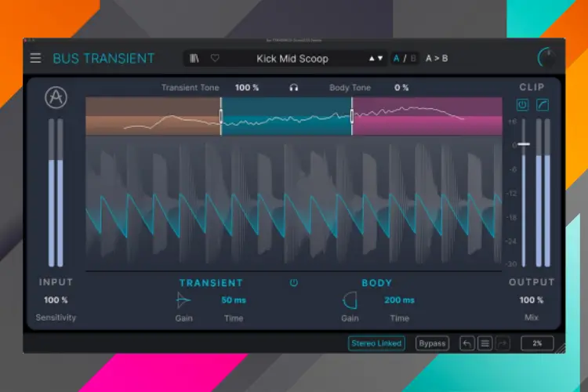Open the edit history list icon
This screenshot has height=392, width=588.
(x=485, y=343)
